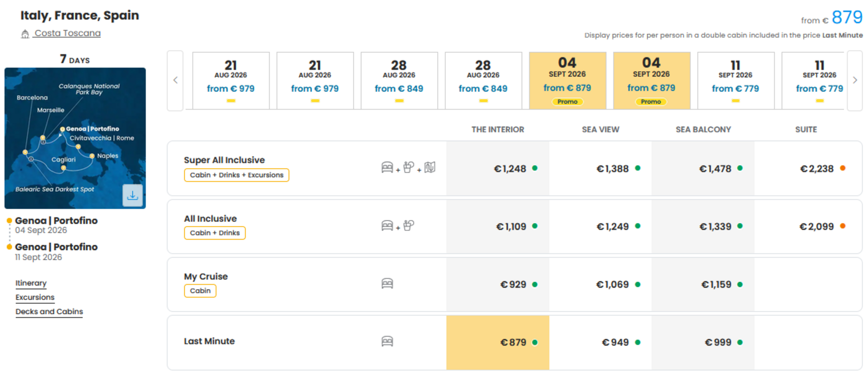Open the Decks and Cabins link
The image size is (868, 375).
click(49, 312)
